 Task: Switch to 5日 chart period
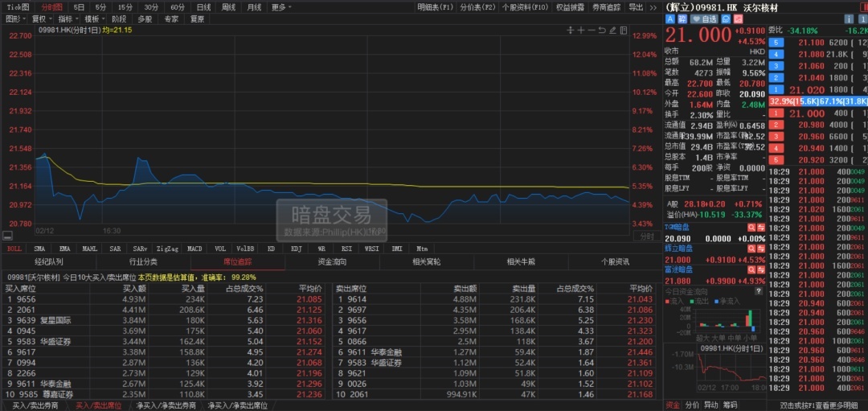80,7
